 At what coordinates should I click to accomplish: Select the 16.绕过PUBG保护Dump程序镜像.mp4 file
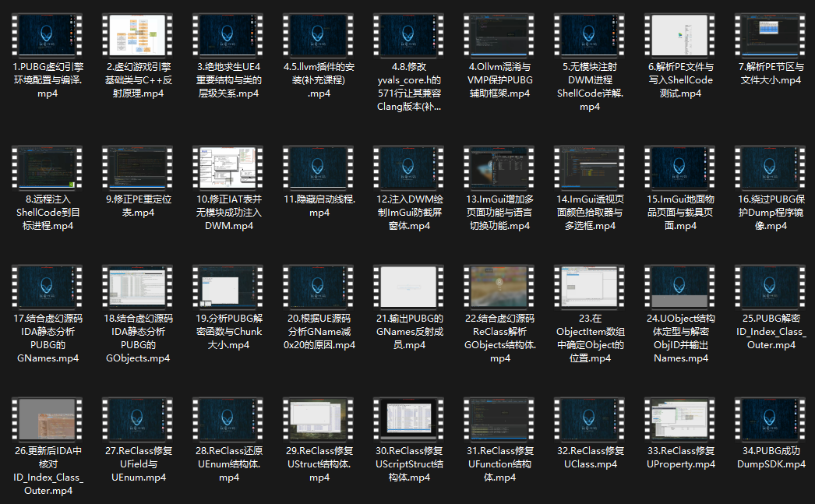point(771,169)
